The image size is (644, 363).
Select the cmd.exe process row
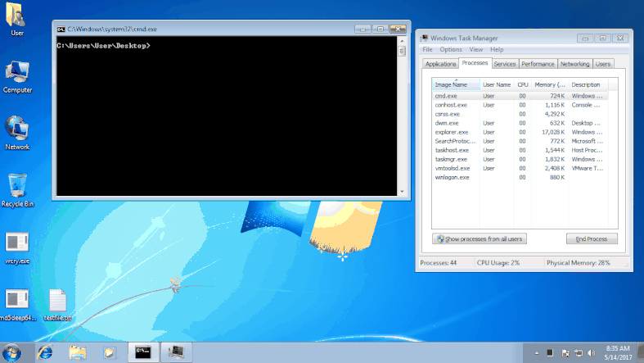click(520, 96)
